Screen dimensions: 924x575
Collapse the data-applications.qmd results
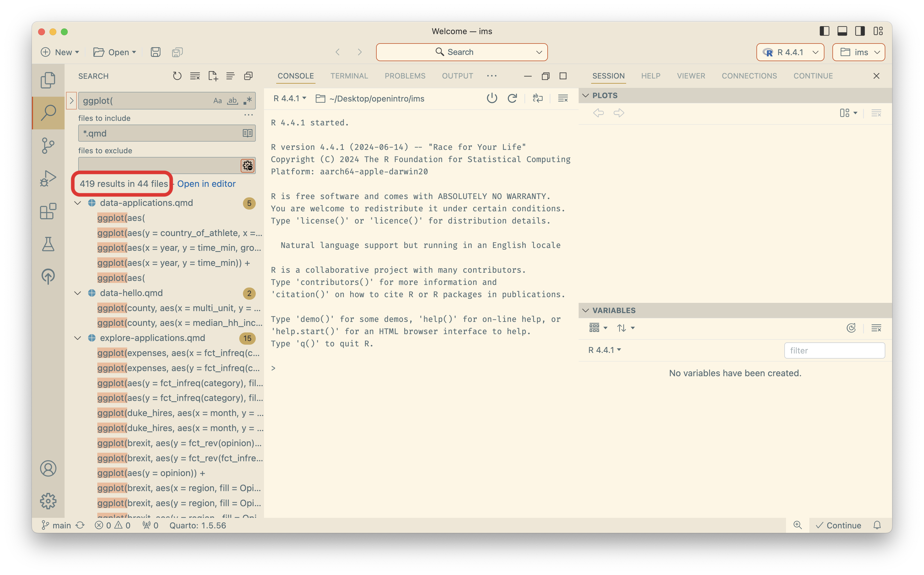(78, 203)
